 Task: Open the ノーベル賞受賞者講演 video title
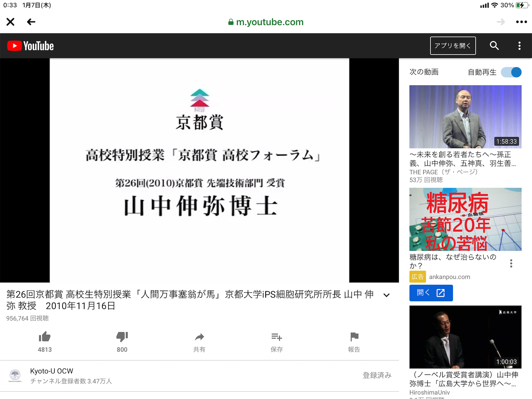[x=464, y=379]
